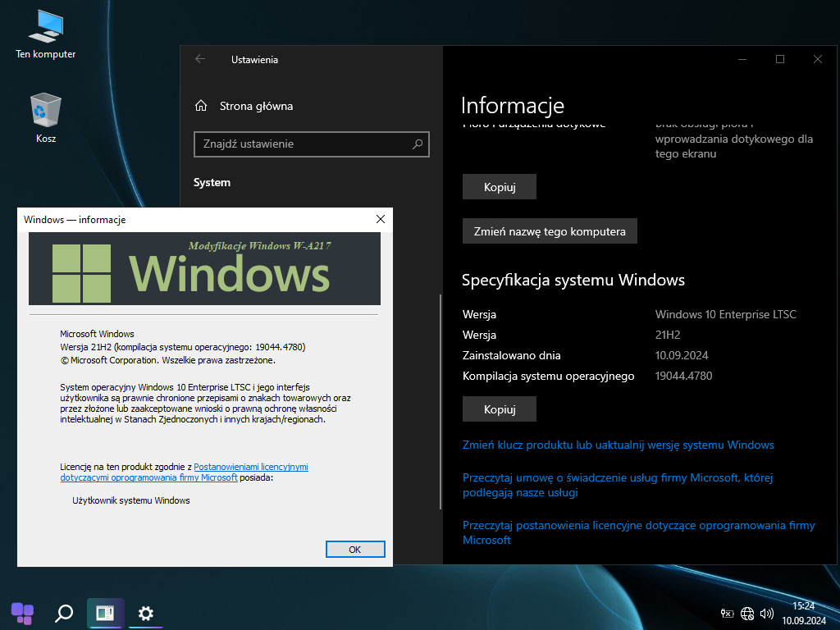
Task: Open the network globe tray icon
Action: (x=747, y=613)
